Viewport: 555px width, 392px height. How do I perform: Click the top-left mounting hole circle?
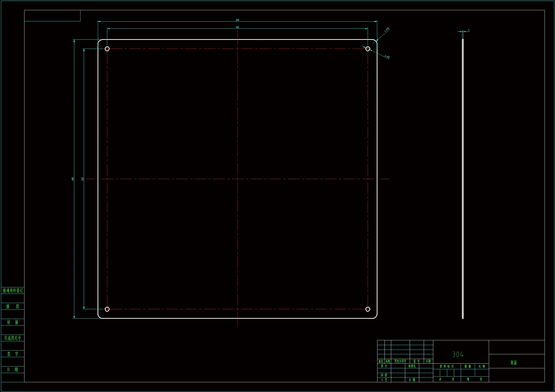pos(107,49)
